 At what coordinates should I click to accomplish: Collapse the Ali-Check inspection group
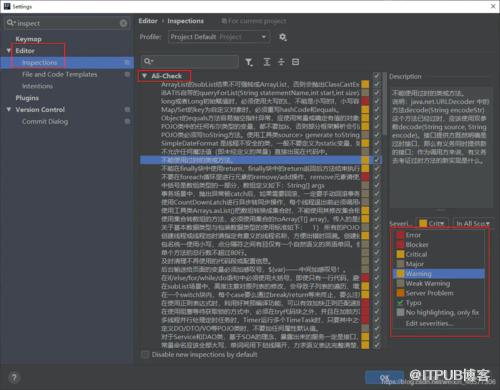pyautogui.click(x=144, y=76)
